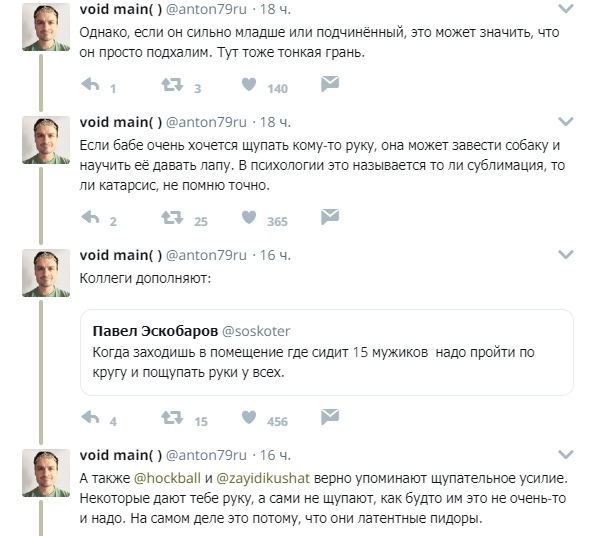
Task: Open the @hockball mention link
Action: point(169,477)
